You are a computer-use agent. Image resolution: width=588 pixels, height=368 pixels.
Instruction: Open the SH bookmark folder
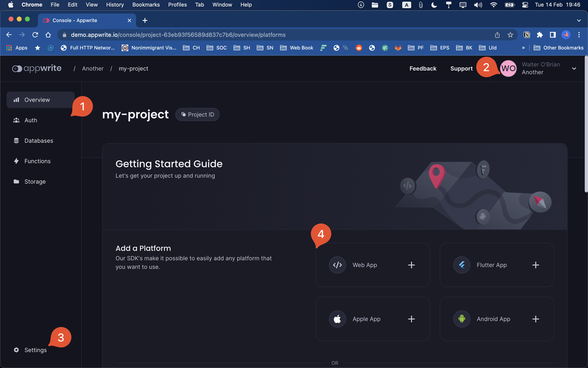(242, 48)
